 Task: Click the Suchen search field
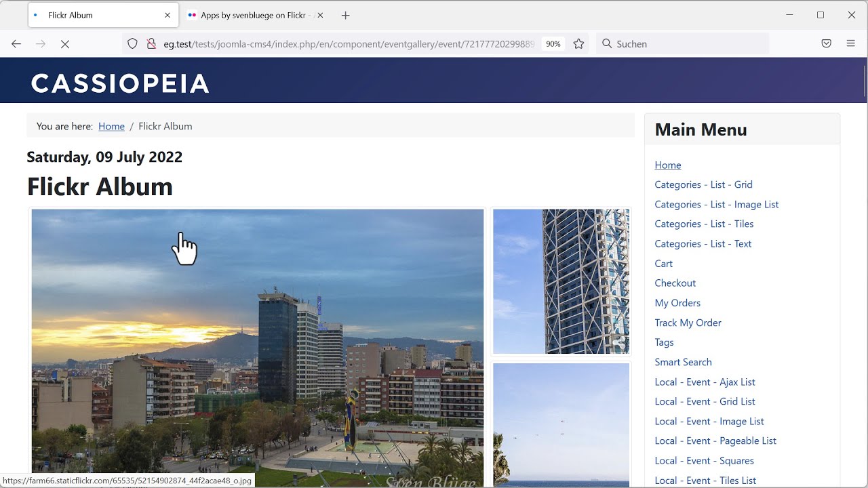coord(682,43)
